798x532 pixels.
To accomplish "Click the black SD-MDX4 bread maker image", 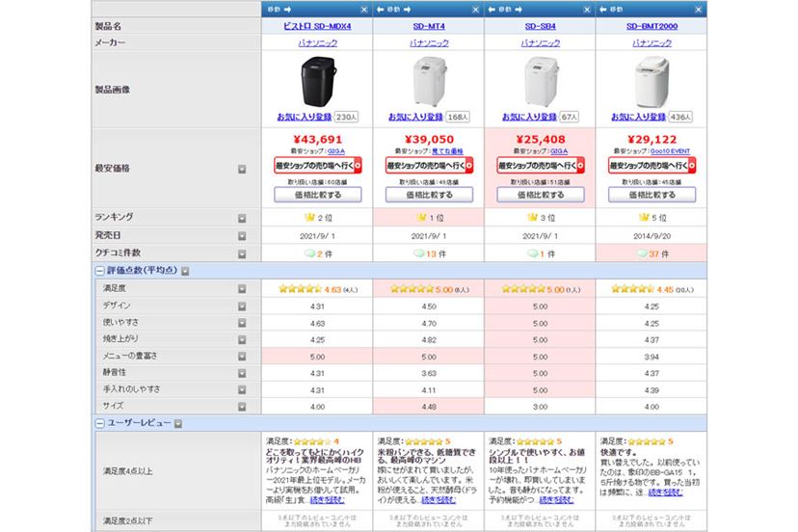I will point(317,81).
